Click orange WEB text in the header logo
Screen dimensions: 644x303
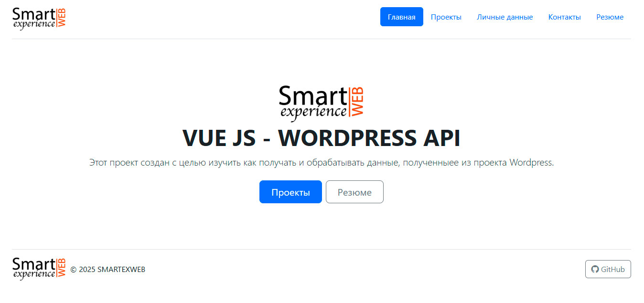[61, 18]
